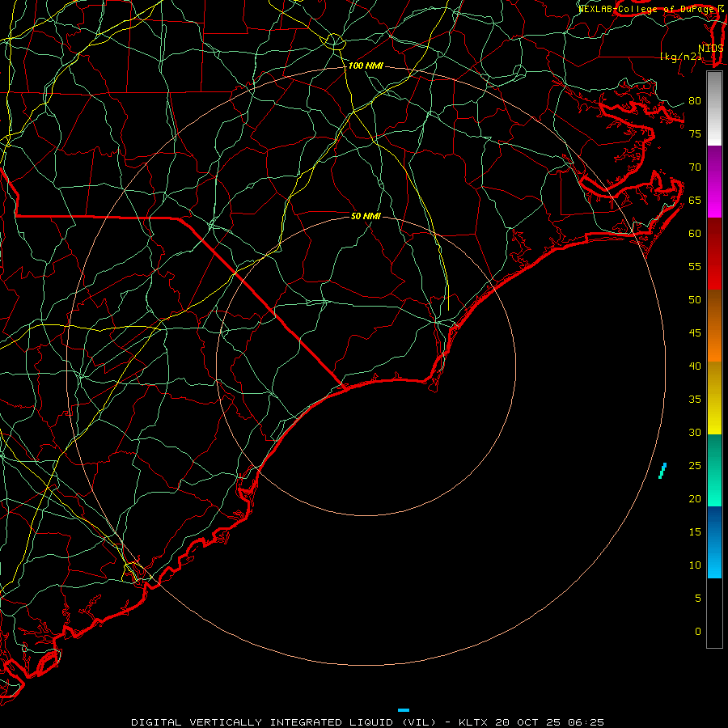Click the 75 value on the VIL scale

click(695, 134)
